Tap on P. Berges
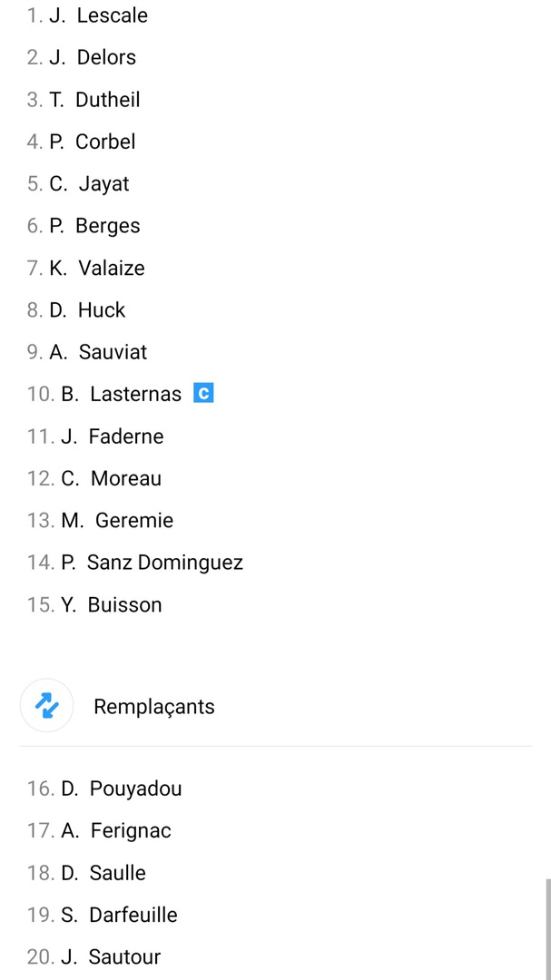551x980 pixels. tap(95, 226)
